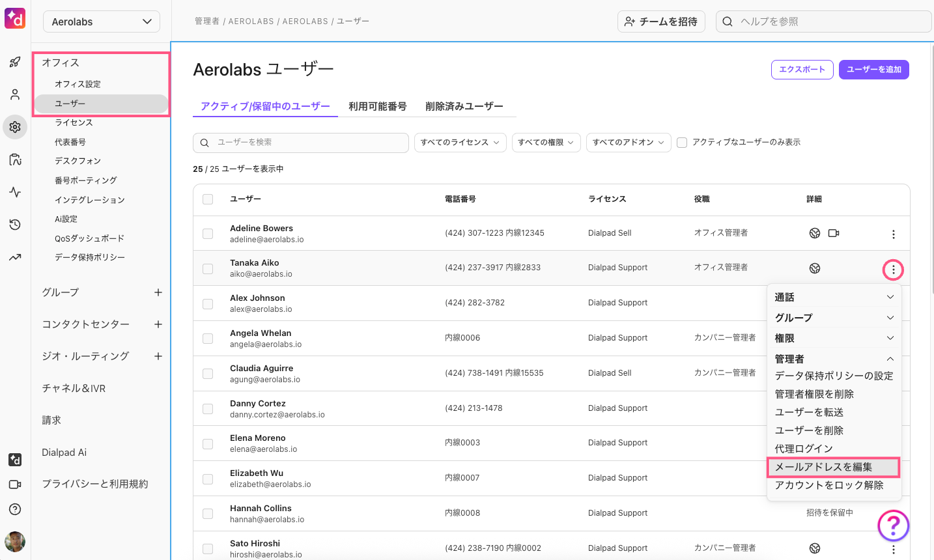Open オフィス設定 in the sidebar
This screenshot has height=560, width=934.
pos(78,84)
